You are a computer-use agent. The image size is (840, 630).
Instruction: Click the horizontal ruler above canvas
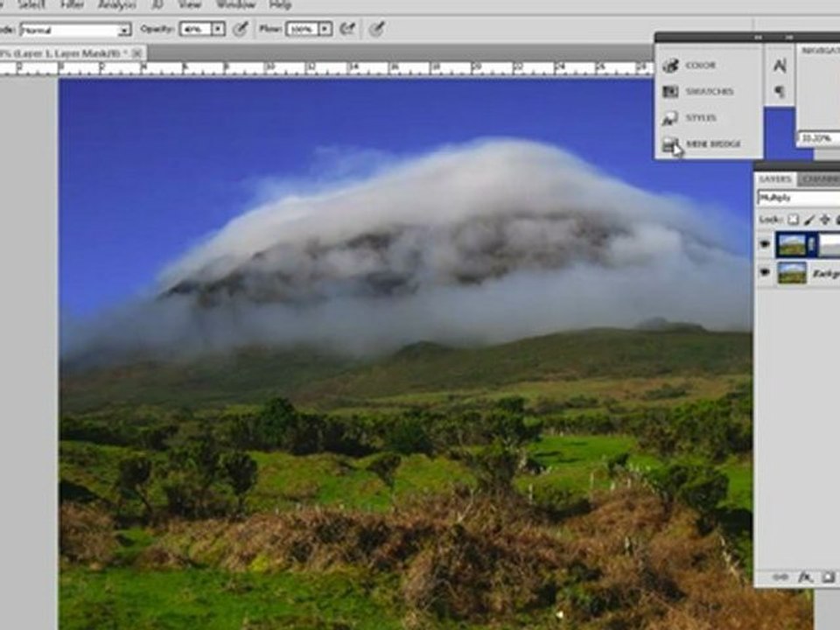click(x=325, y=68)
